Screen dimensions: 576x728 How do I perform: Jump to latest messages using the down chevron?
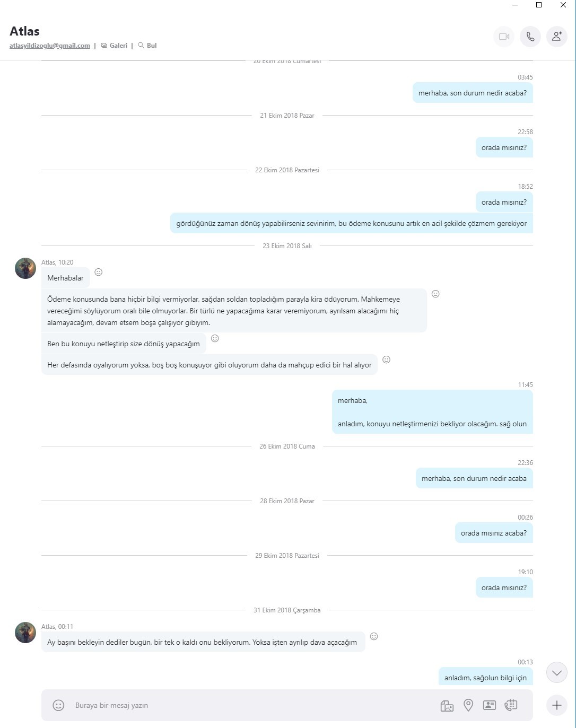pos(557,673)
